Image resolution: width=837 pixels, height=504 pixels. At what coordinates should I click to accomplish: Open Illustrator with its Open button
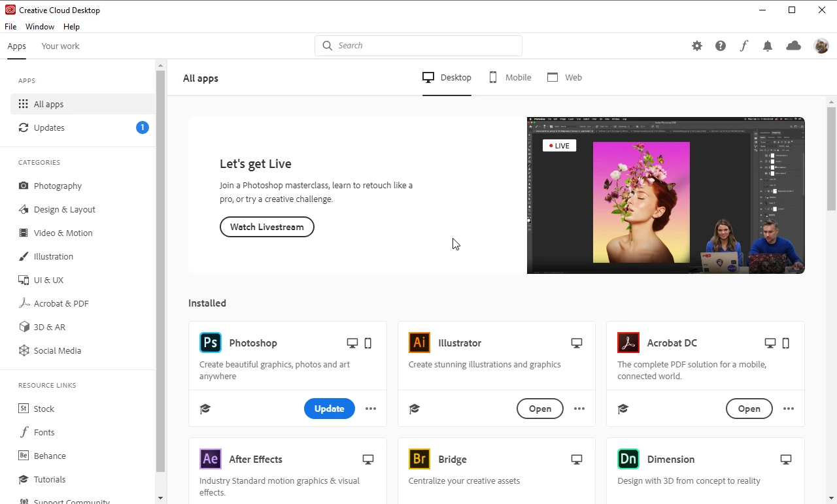pyautogui.click(x=540, y=409)
